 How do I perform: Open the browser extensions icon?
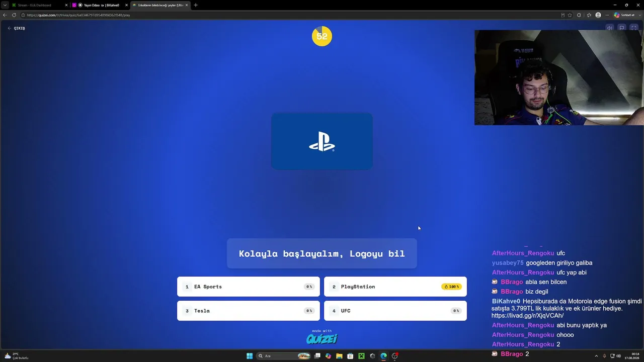tap(579, 15)
